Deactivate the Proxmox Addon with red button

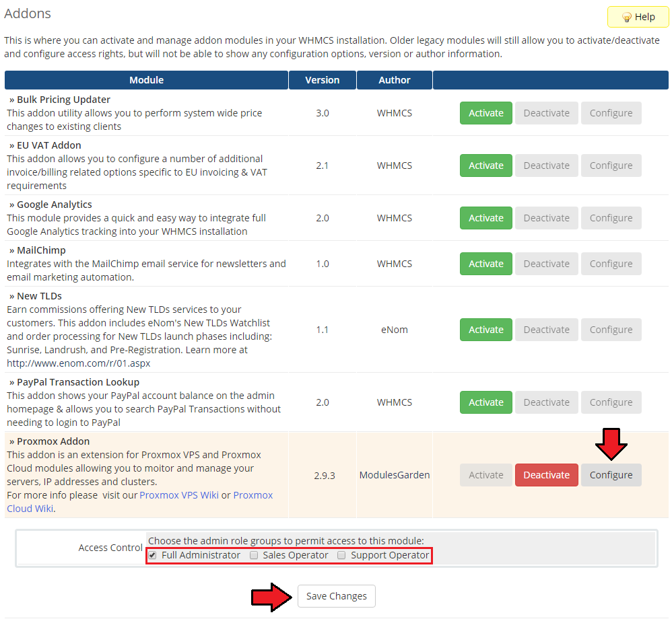click(x=547, y=475)
